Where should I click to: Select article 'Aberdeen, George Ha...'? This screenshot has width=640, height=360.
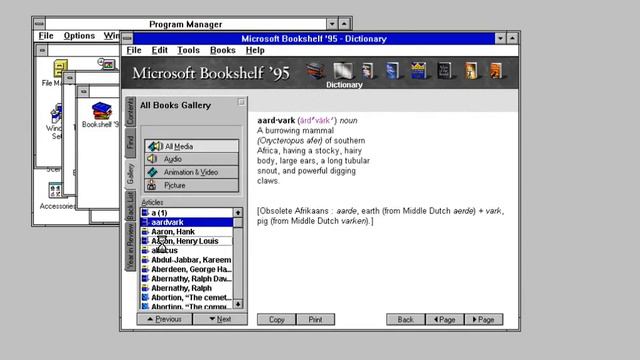(x=187, y=269)
